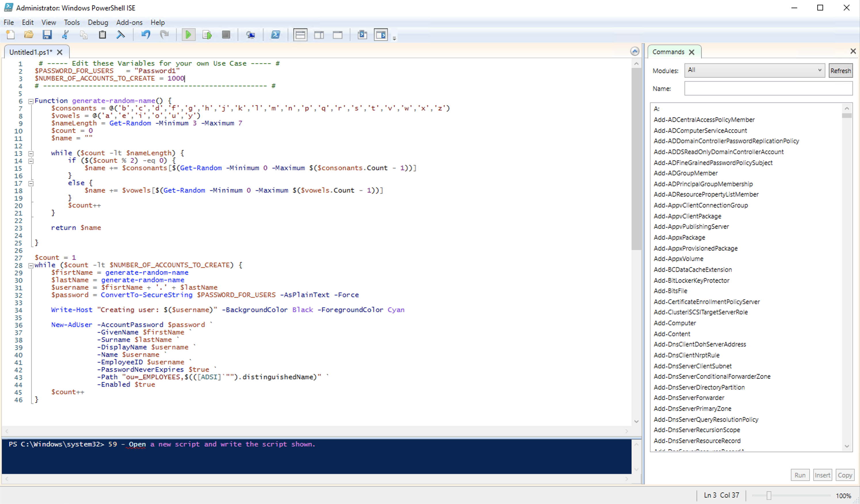860x504 pixels.
Task: Open the Help menu
Action: 158,22
